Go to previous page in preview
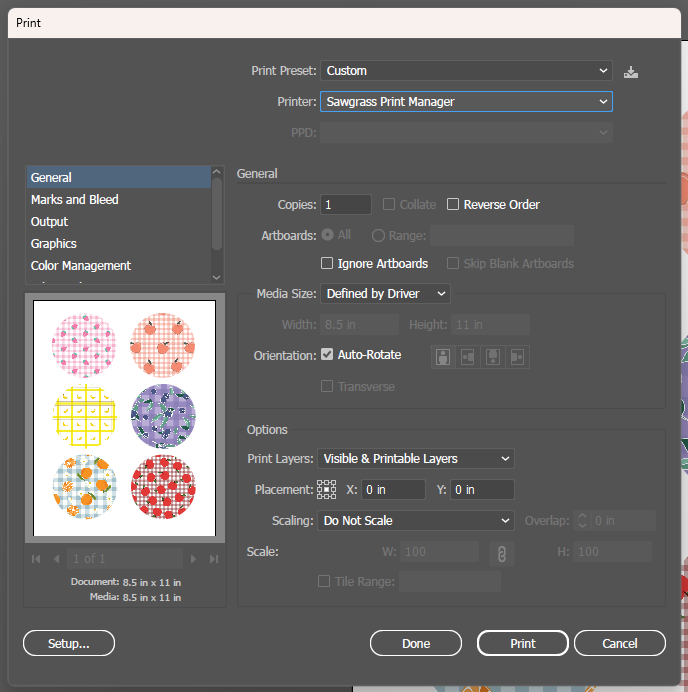 coord(56,559)
